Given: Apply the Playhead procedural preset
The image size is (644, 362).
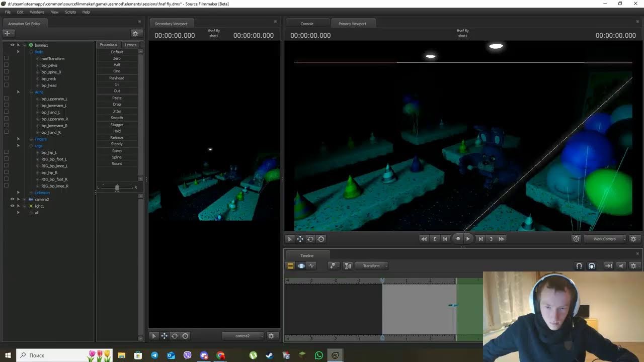Looking at the screenshot, I should click(117, 78).
